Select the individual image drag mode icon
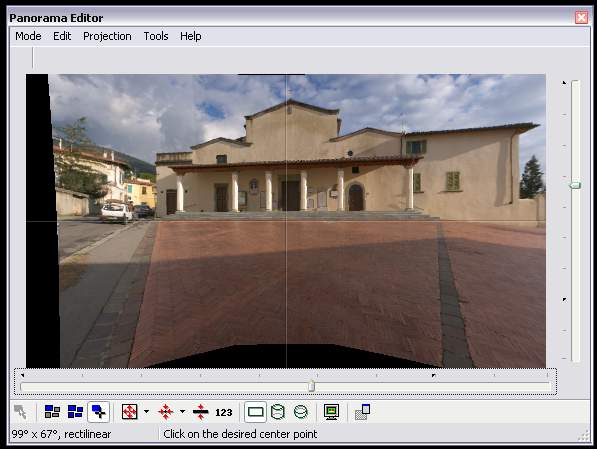Screen dimensions: 597x449 [52, 412]
